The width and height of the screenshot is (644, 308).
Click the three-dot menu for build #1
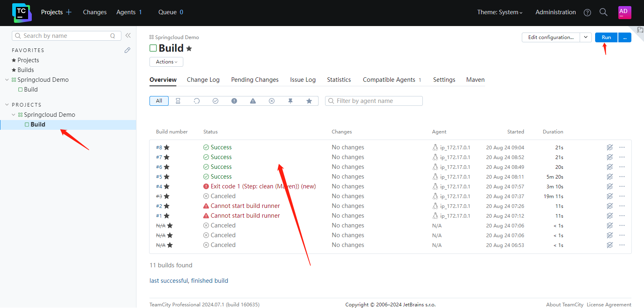(x=622, y=216)
